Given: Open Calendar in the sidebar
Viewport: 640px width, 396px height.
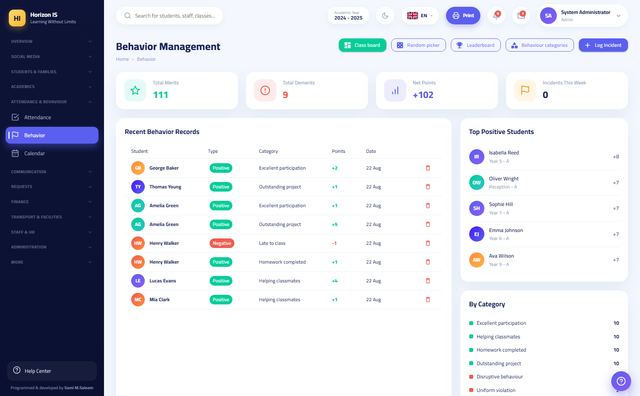Looking at the screenshot, I should tap(52, 153).
